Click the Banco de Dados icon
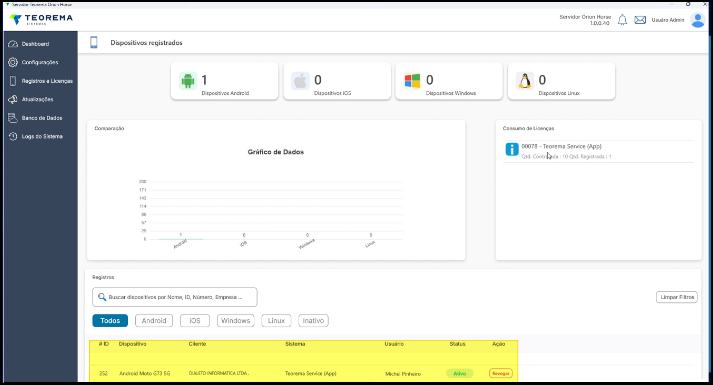Viewport: 713px width, 385px height. pyautogui.click(x=13, y=118)
